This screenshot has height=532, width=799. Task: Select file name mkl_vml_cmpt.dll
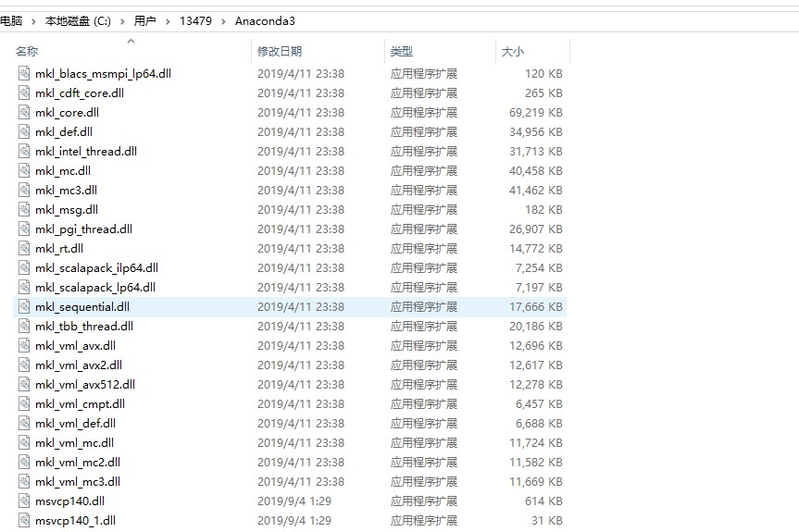(x=80, y=404)
